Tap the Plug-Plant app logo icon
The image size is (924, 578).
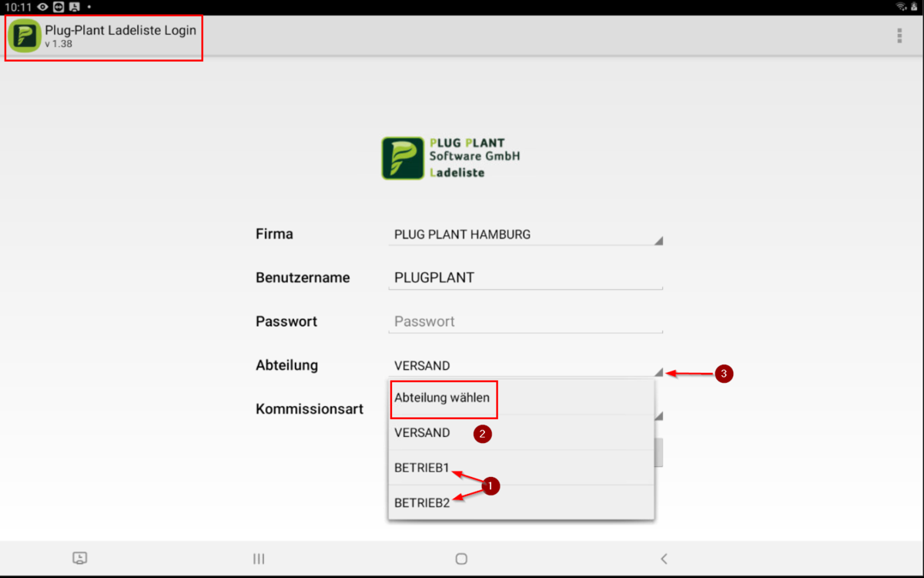[x=24, y=35]
